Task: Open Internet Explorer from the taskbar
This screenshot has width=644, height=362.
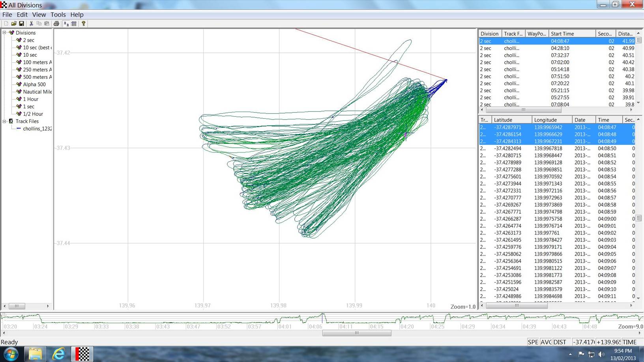Action: point(58,354)
